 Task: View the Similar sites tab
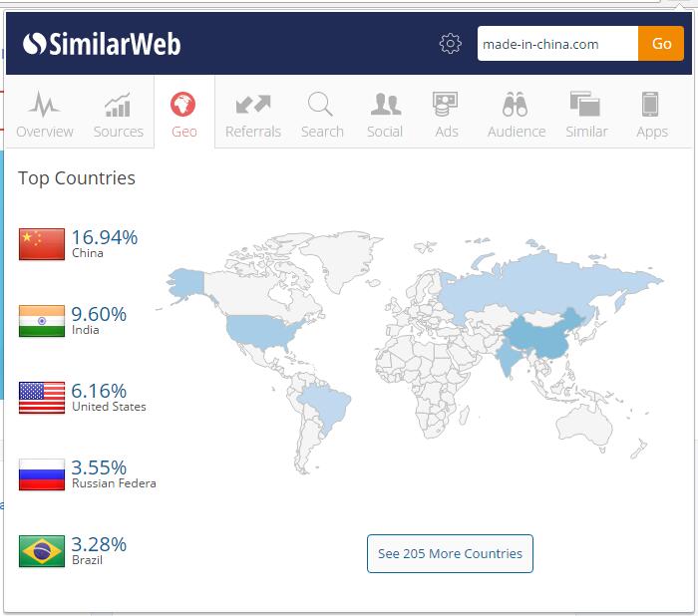[x=585, y=115]
